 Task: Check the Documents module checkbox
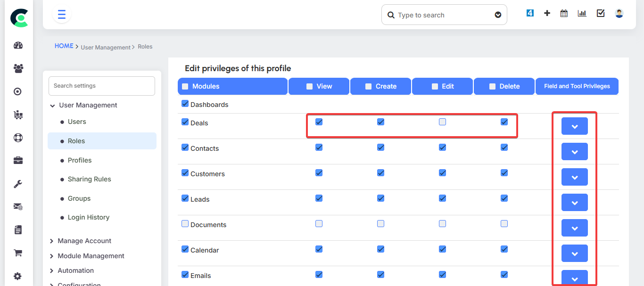tap(185, 224)
